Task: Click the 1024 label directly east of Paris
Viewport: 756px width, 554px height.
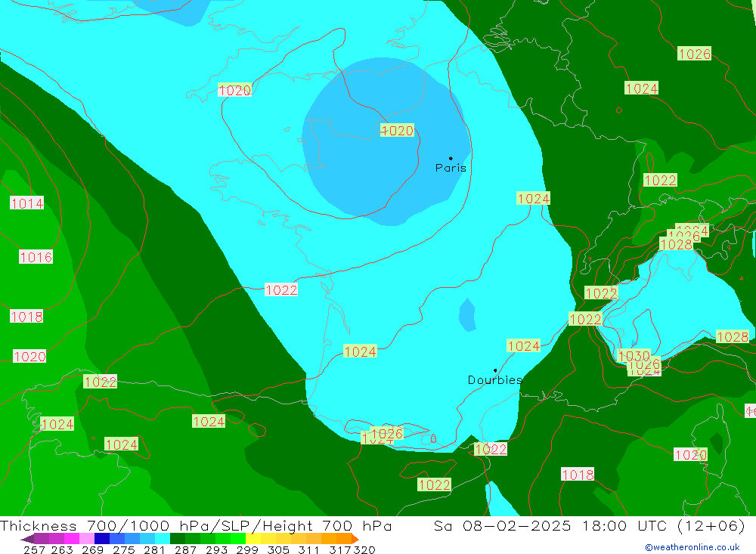Action: tap(533, 198)
